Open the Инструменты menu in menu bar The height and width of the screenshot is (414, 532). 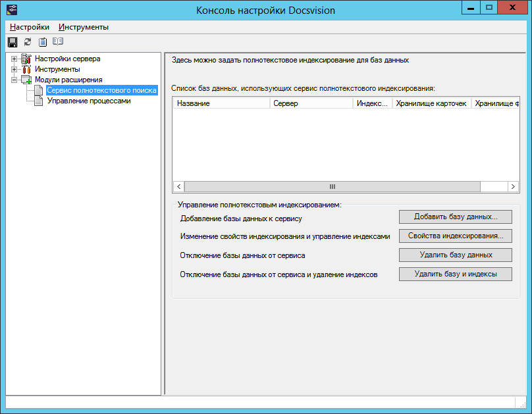[x=84, y=27]
